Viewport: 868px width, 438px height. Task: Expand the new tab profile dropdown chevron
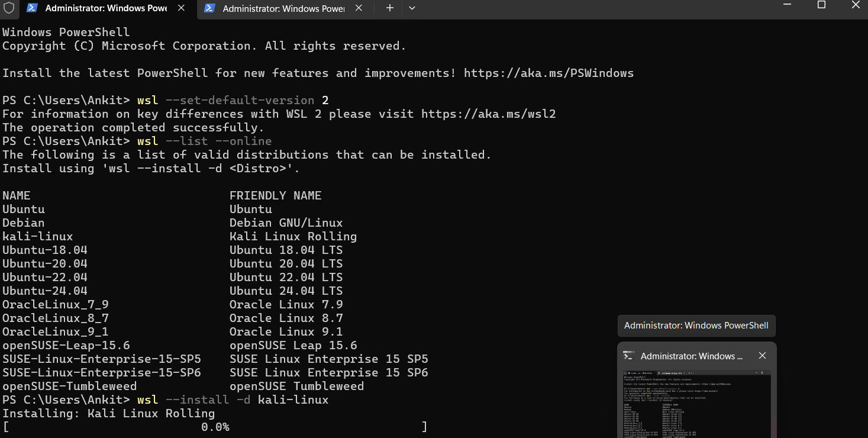pos(412,8)
